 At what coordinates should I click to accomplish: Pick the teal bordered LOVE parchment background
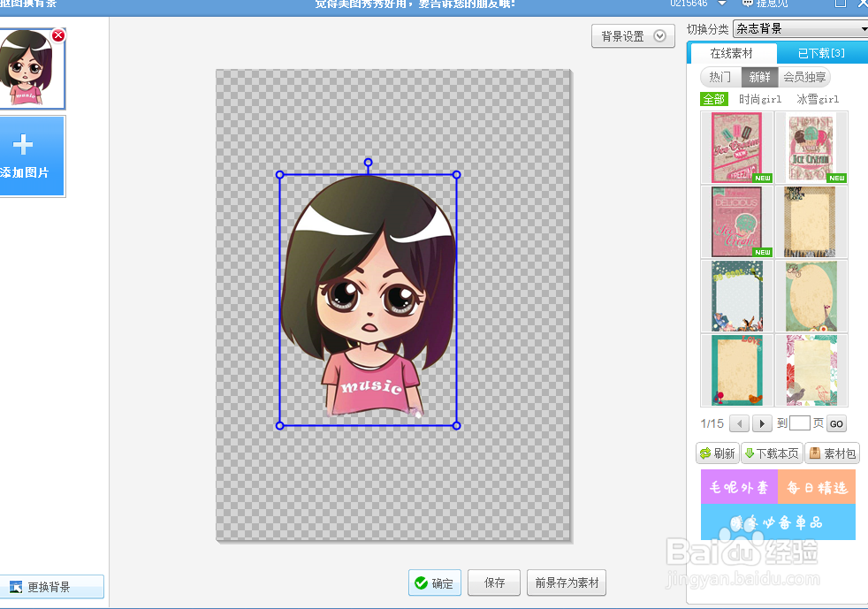click(737, 370)
